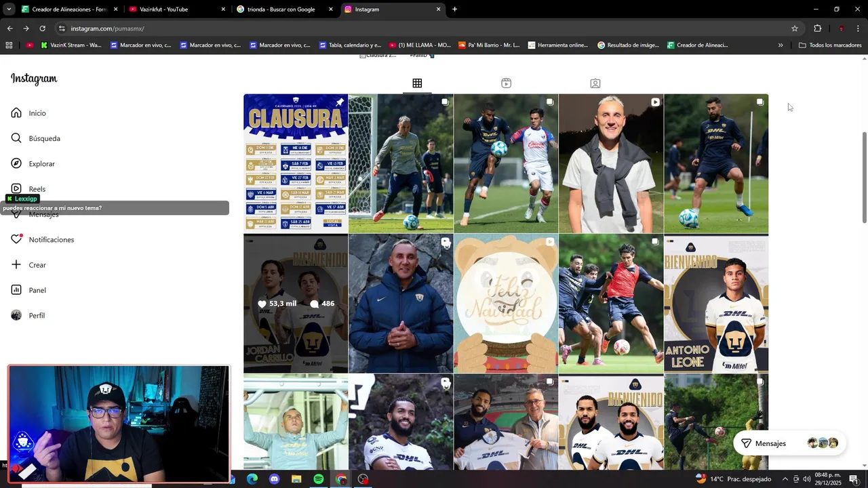The width and height of the screenshot is (868, 488).
Task: Open Chrome extensions puzzle icon
Action: [x=817, y=28]
